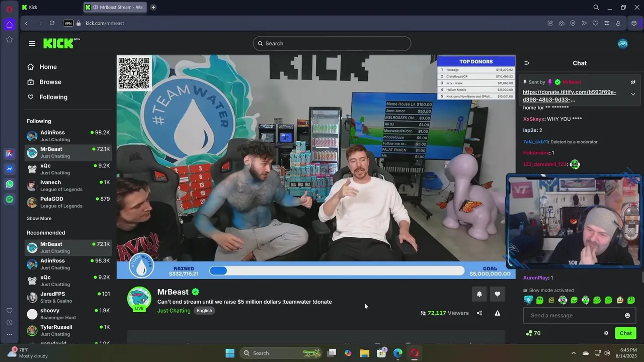Image resolution: width=644 pixels, height=362 pixels.
Task: Open shoovy Scavenger Hunt channel
Action: point(68,314)
